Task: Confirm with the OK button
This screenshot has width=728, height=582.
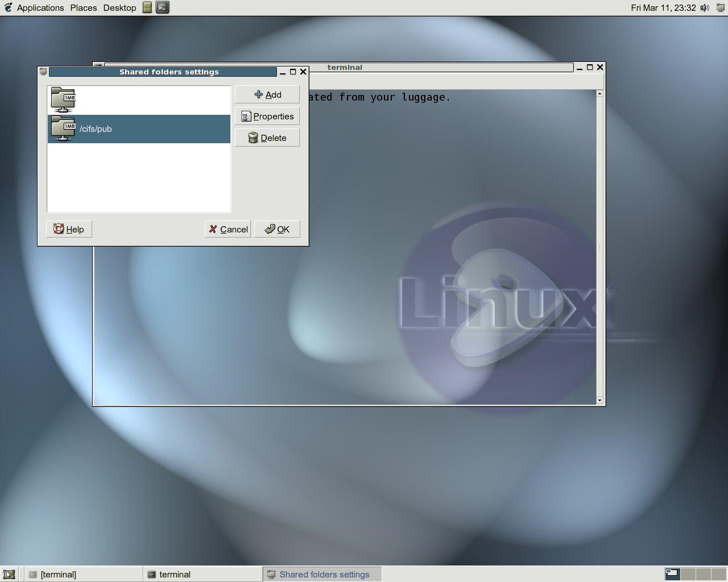Action: click(x=277, y=229)
